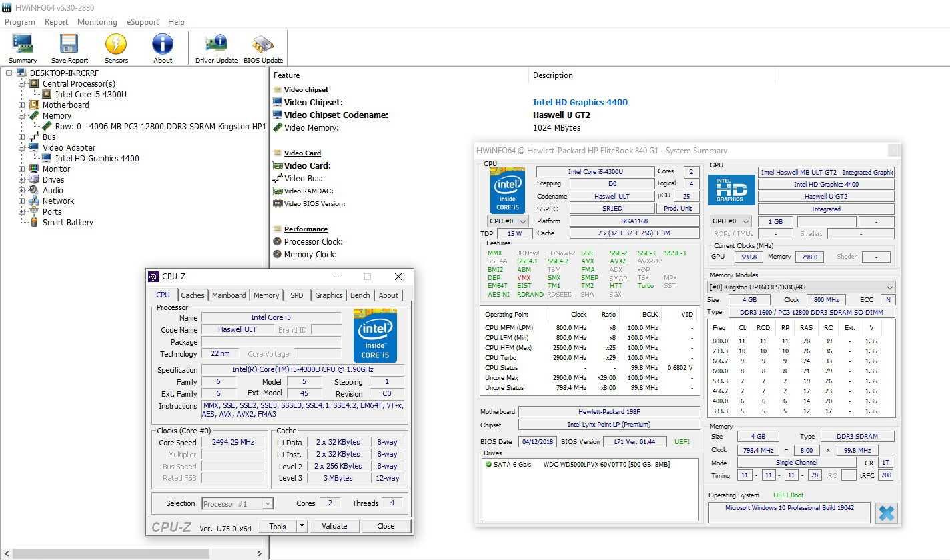This screenshot has width=950, height=560.
Task: Switch to the Mainboard tab in CPU-Z
Action: pos(229,295)
